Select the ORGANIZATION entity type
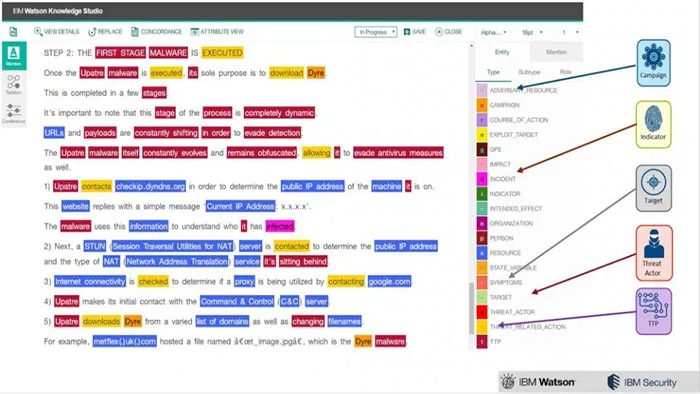 [x=511, y=223]
